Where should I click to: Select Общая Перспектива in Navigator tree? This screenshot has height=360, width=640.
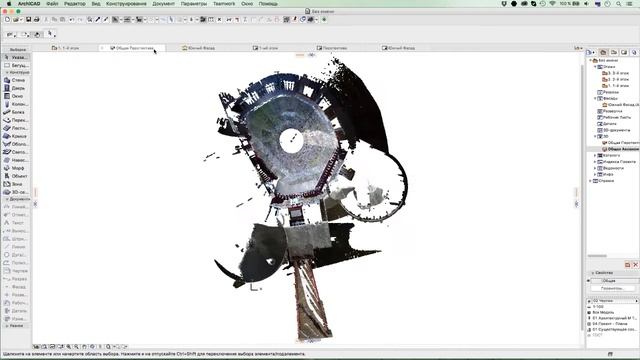tap(621, 143)
